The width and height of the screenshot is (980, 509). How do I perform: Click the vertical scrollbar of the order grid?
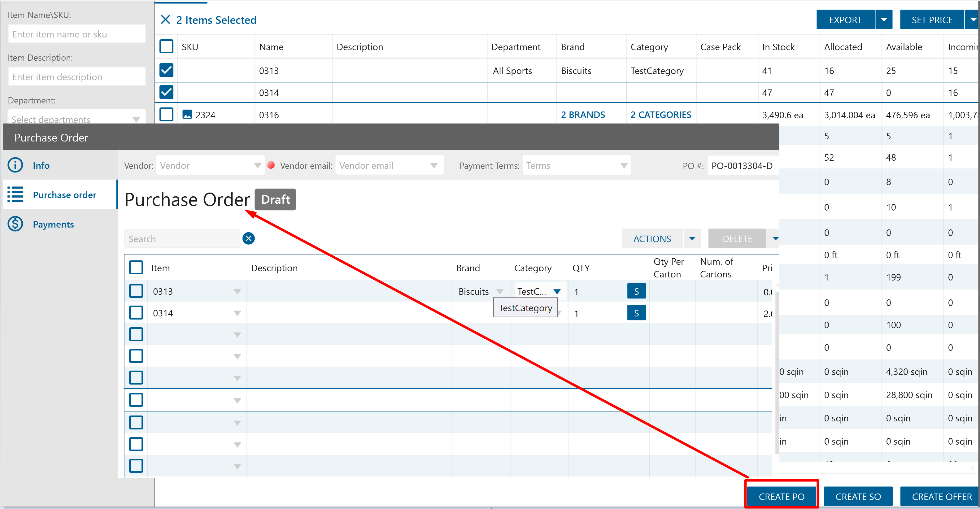(777, 373)
